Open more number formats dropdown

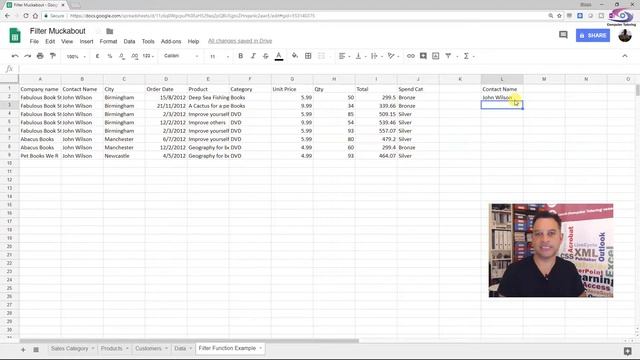[148, 56]
